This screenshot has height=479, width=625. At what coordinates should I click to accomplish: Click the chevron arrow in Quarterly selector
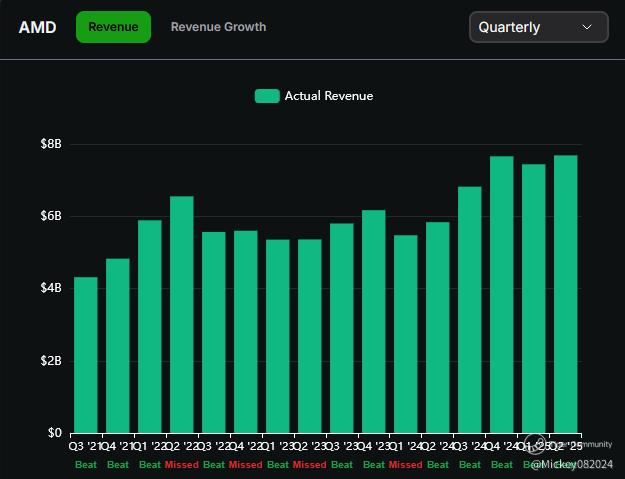click(587, 27)
